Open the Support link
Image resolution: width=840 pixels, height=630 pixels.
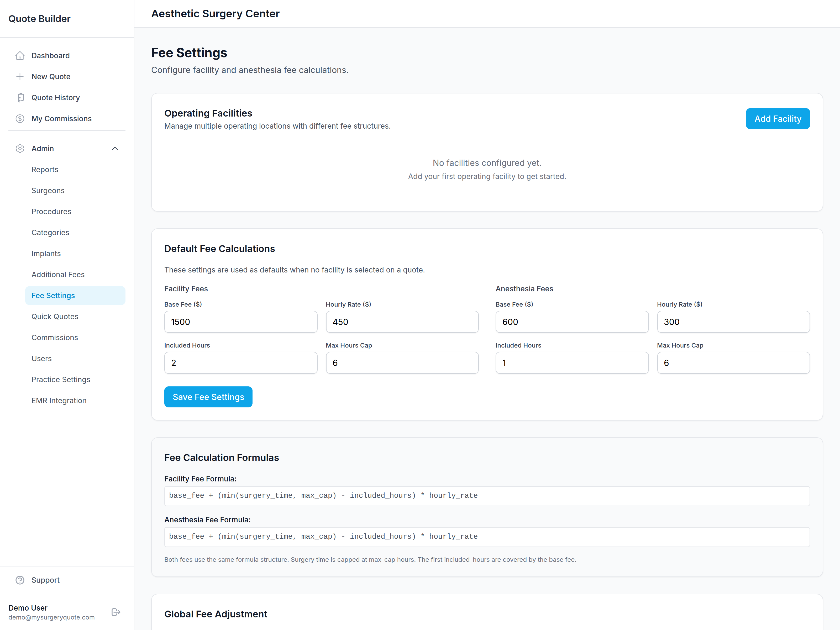coord(67,580)
